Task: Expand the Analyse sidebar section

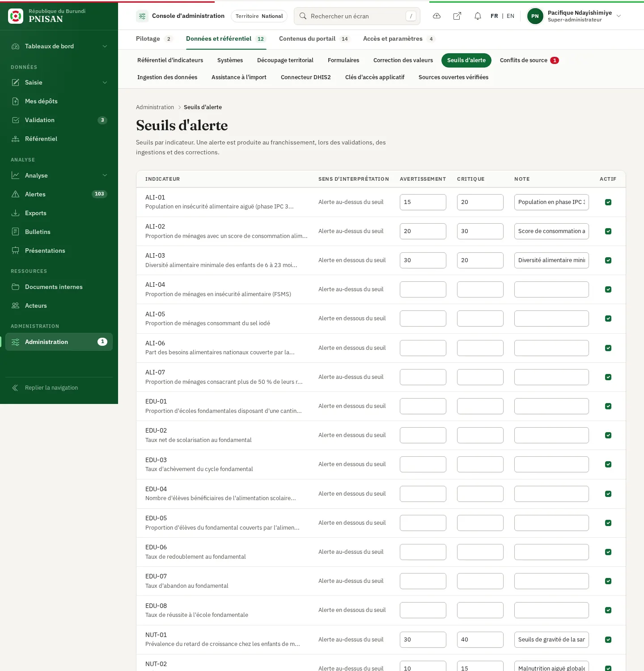Action: pos(59,175)
